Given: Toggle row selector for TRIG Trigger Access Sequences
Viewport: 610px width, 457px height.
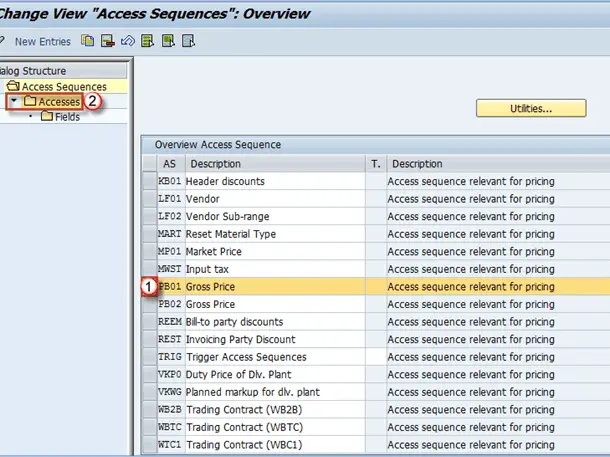Looking at the screenshot, I should (149, 357).
